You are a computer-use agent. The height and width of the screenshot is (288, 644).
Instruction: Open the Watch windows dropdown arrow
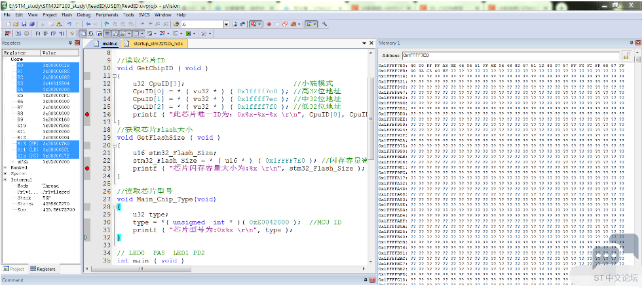coord(129,33)
